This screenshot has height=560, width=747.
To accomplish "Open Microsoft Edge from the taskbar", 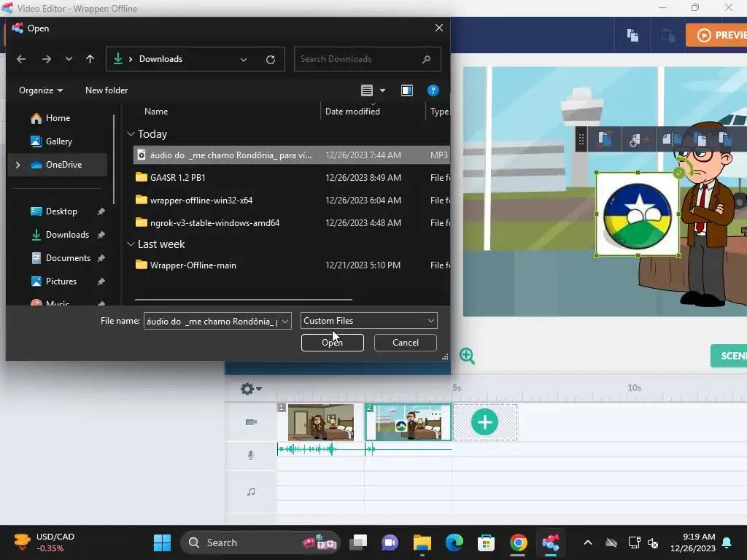I will pos(454,542).
